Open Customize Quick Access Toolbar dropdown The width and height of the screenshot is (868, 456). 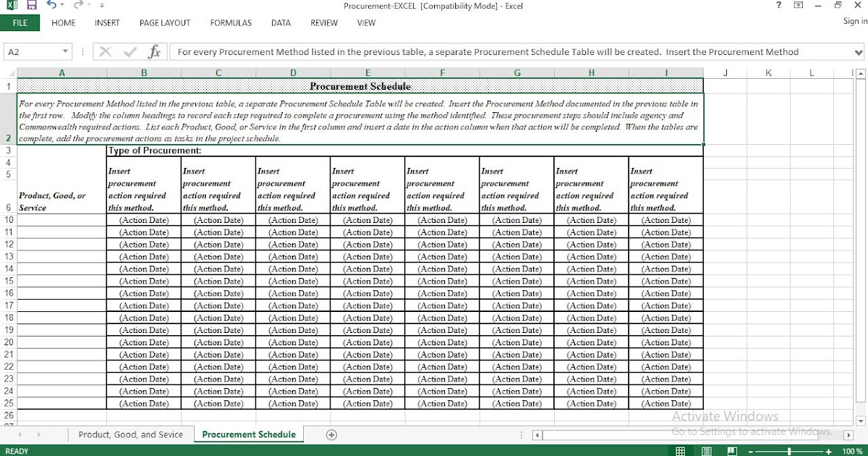(102, 6)
